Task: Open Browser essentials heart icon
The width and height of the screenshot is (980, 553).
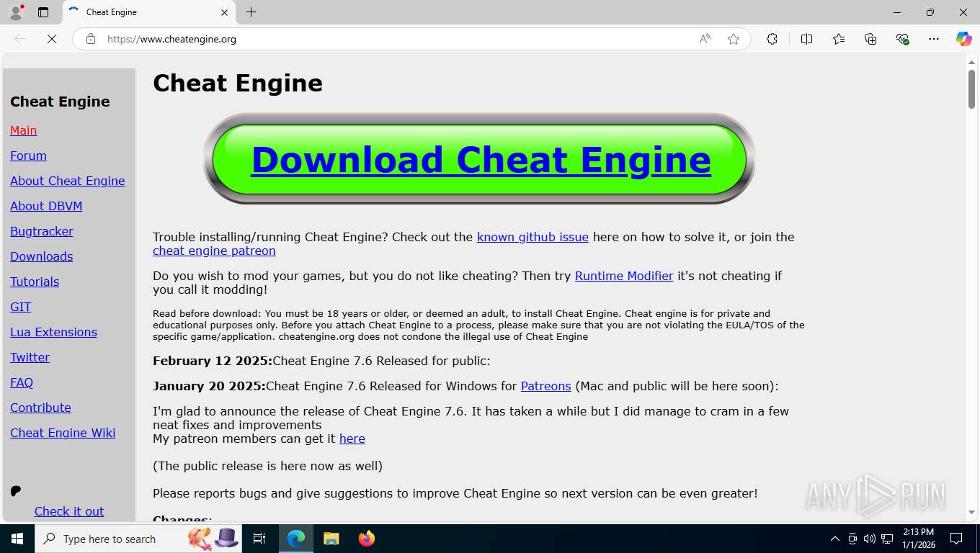Action: (902, 39)
